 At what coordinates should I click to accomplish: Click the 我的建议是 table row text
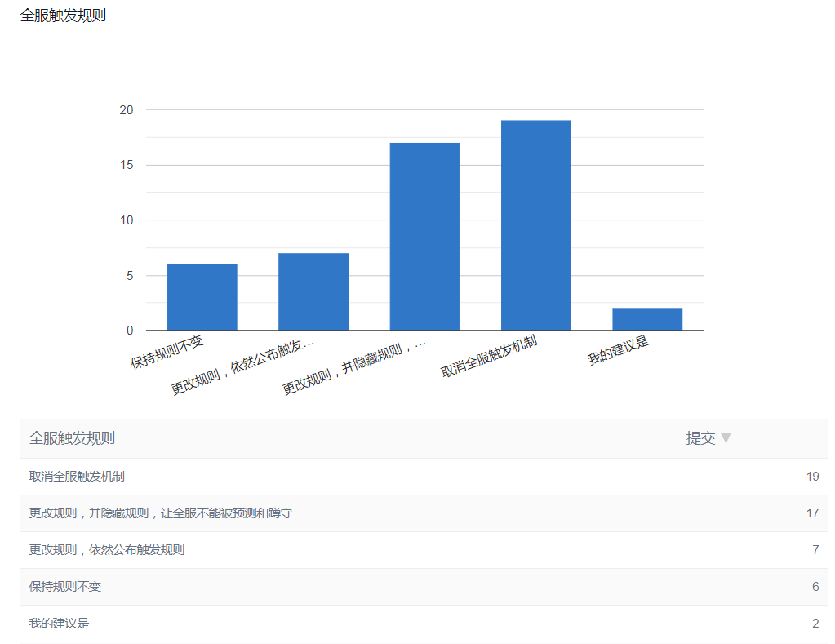(x=59, y=624)
